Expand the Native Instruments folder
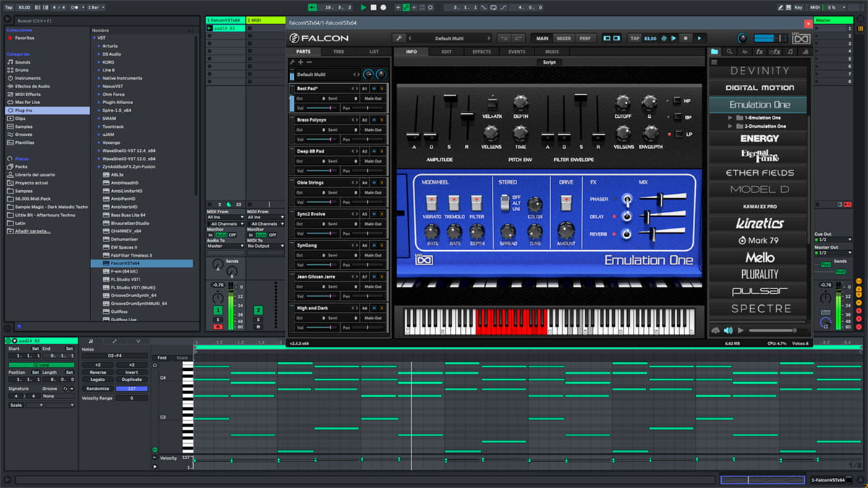Image resolution: width=868 pixels, height=488 pixels. [98, 78]
